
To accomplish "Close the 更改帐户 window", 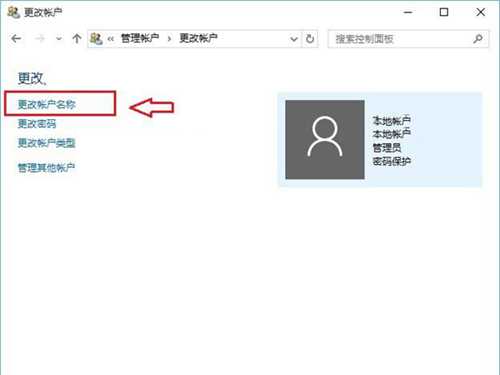I will (480, 12).
